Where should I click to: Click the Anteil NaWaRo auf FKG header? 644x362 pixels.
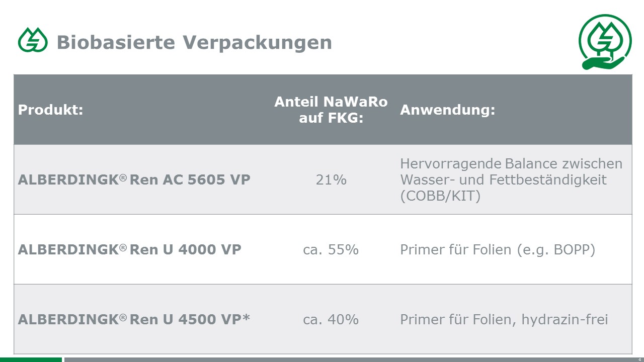point(331,110)
